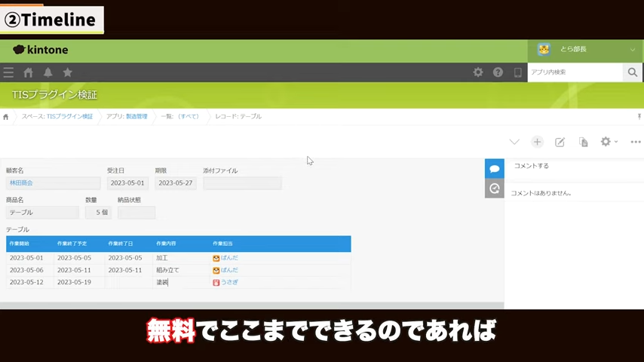Click the 添付ファイル empty field

tap(242, 183)
